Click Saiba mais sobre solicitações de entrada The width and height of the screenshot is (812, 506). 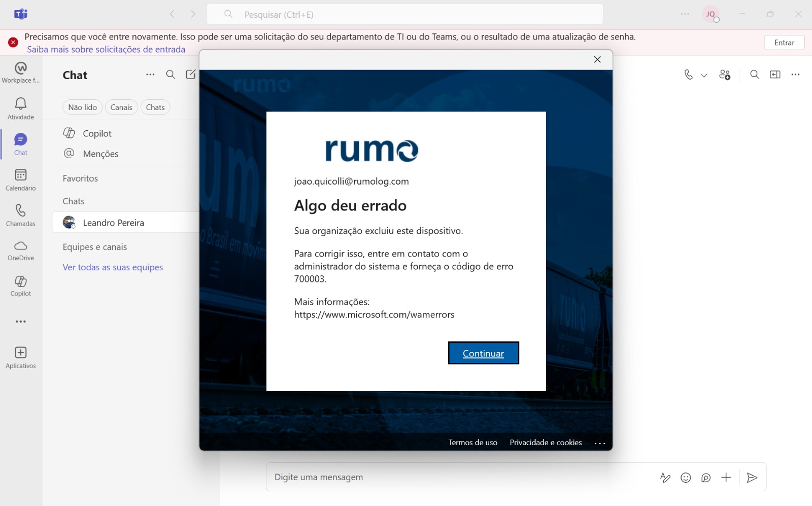tap(106, 49)
